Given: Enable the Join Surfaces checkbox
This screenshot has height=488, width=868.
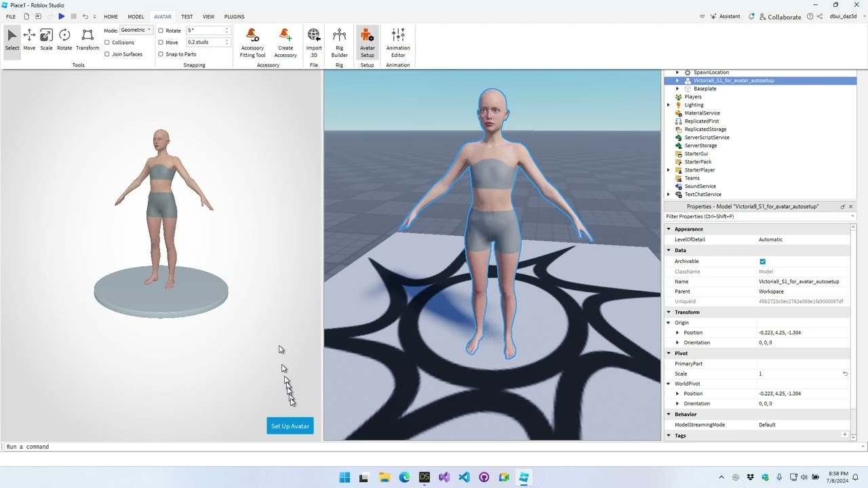Looking at the screenshot, I should click(107, 54).
